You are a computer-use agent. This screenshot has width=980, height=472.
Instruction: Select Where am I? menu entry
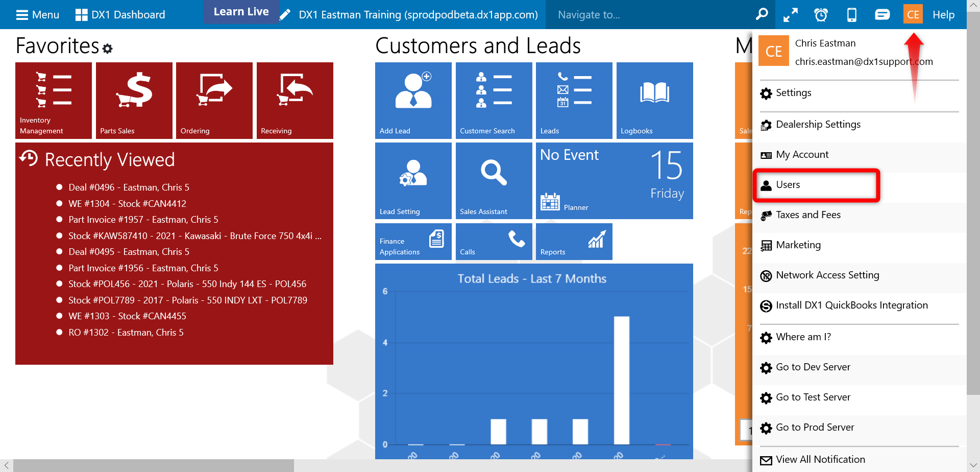(x=860, y=337)
